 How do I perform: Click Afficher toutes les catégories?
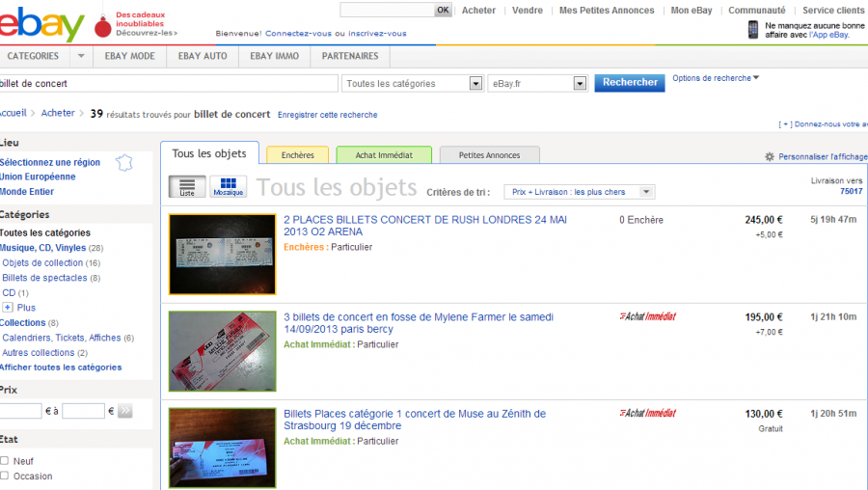point(61,367)
